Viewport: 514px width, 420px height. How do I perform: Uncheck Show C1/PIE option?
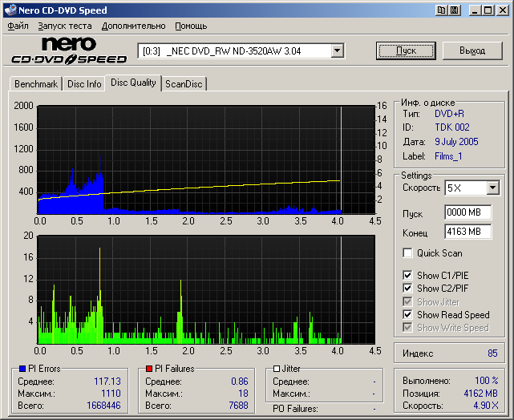408,276
